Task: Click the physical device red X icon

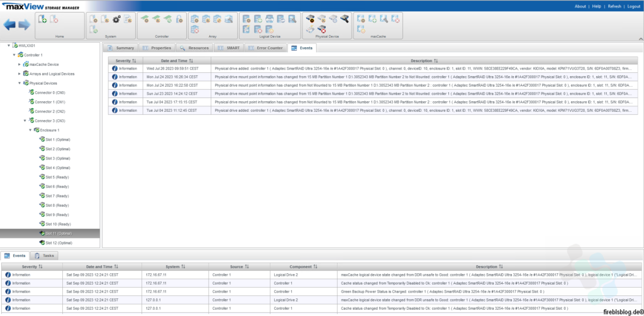Action: [x=321, y=29]
